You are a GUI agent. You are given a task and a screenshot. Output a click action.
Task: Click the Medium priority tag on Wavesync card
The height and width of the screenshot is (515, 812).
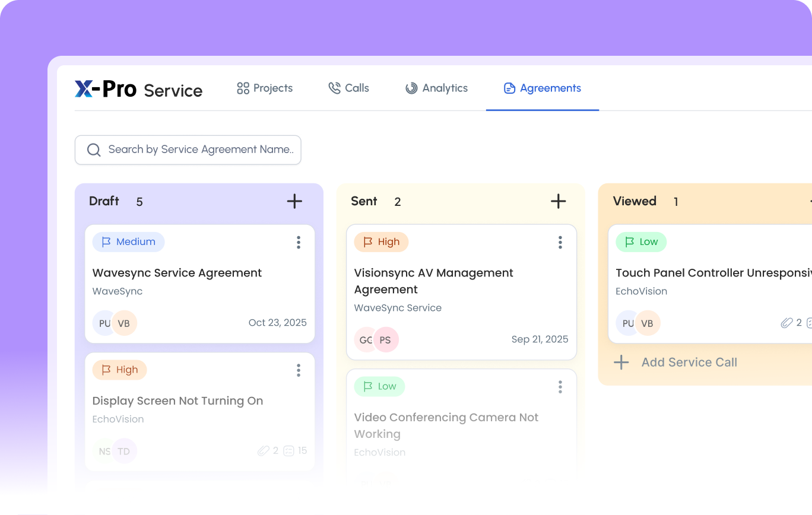pyautogui.click(x=128, y=242)
